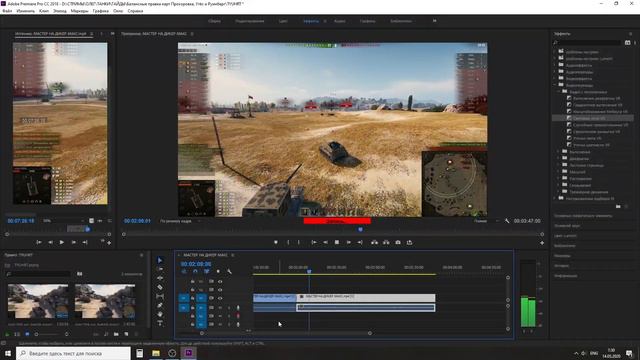Expand the Видеоэффекты folder
640x360 pixels.
[x=555, y=78]
